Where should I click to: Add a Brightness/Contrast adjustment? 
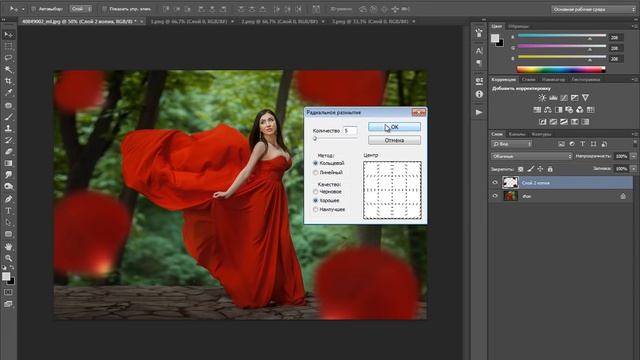(x=542, y=98)
